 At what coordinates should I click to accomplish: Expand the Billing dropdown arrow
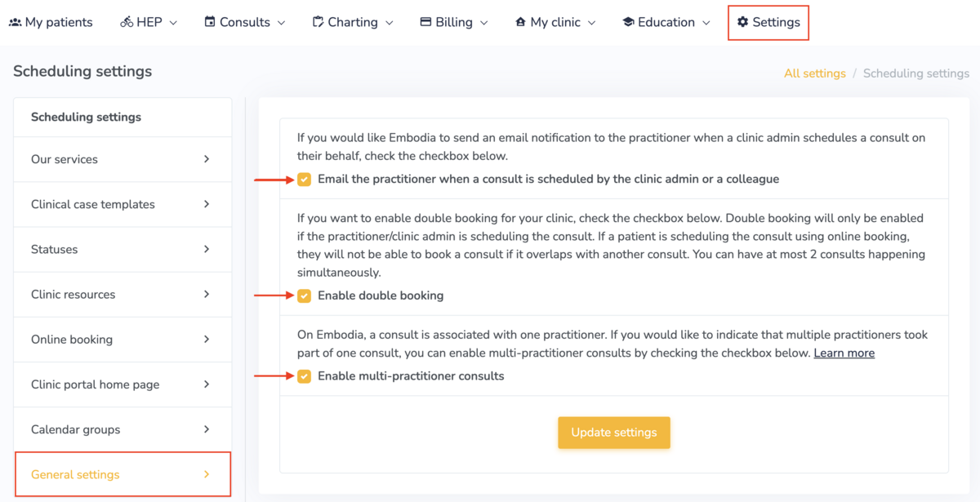(484, 23)
